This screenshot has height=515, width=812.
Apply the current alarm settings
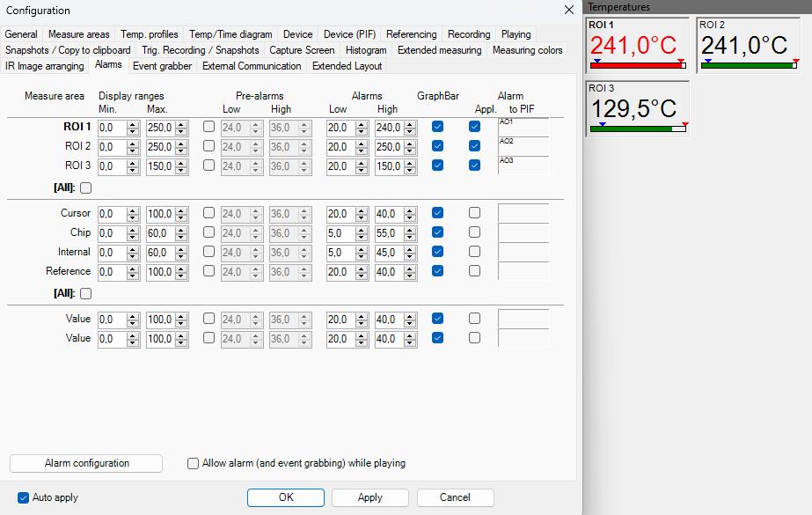point(369,497)
